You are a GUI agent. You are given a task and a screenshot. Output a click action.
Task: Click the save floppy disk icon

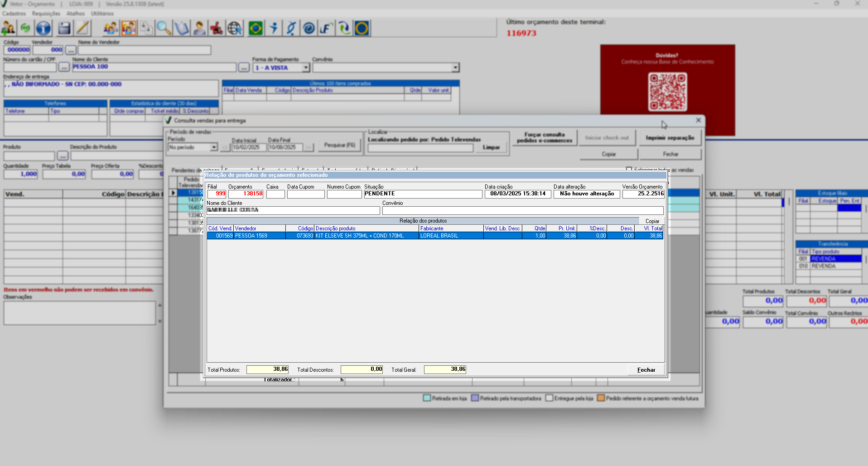64,28
